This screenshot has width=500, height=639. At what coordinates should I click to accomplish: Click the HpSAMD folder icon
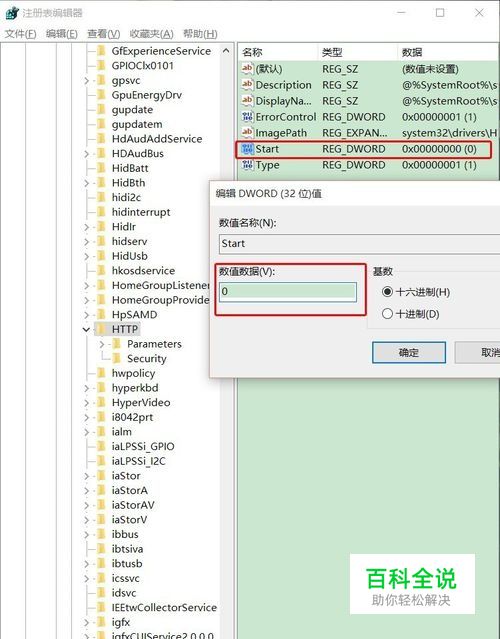tap(101, 315)
